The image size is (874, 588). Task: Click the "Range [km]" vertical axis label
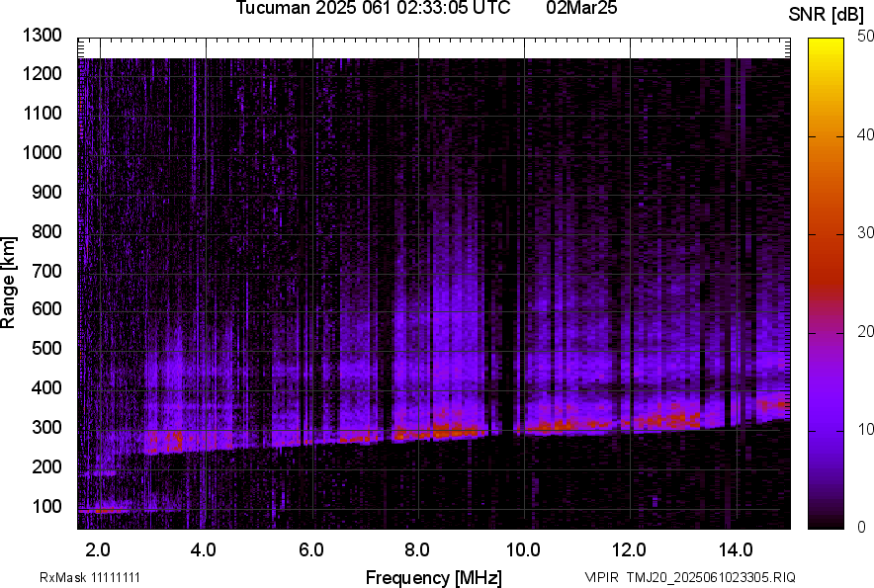click(x=9, y=283)
